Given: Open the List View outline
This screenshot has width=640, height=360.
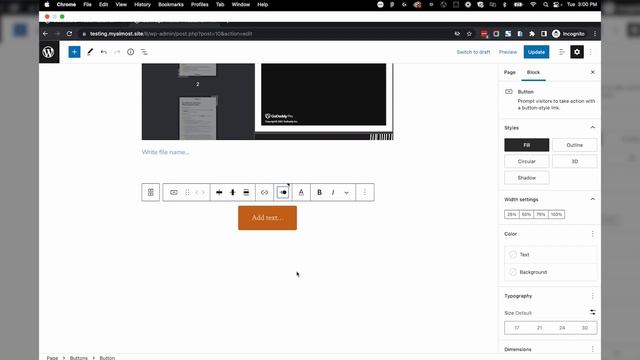Looking at the screenshot, I should pyautogui.click(x=144, y=52).
